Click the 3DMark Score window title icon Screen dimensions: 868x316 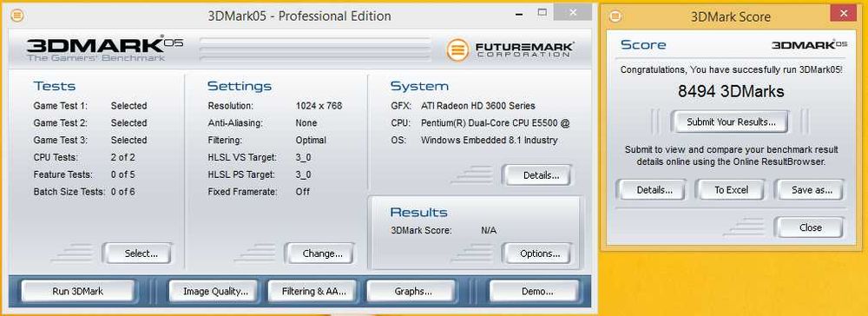(615, 16)
